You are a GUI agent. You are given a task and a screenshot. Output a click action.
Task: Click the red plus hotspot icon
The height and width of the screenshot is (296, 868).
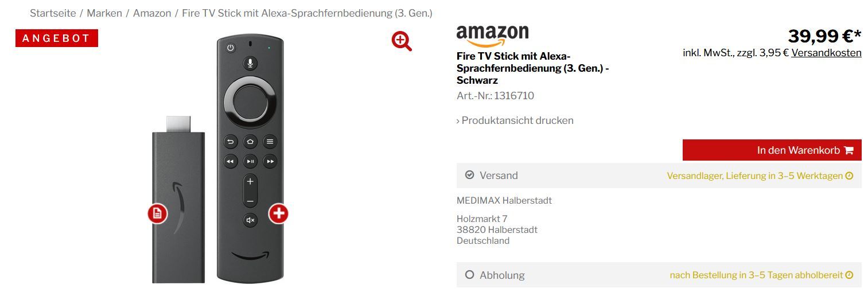point(278,213)
